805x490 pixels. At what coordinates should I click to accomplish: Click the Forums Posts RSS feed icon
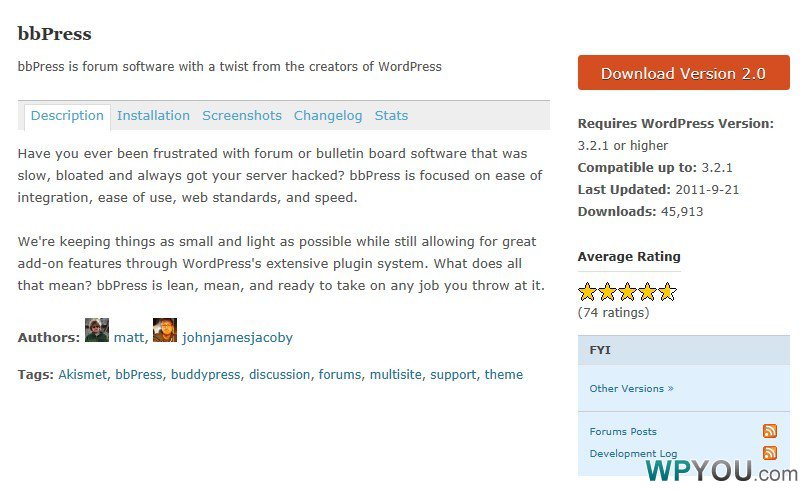(770, 431)
